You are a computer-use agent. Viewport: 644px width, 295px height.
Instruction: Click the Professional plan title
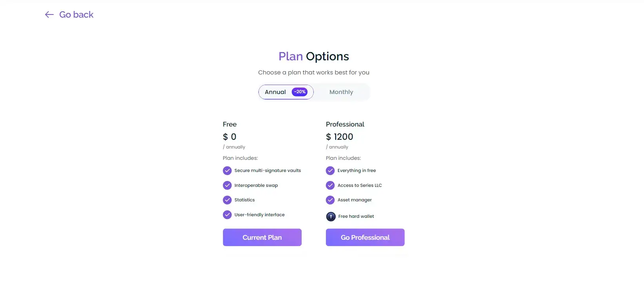(345, 124)
